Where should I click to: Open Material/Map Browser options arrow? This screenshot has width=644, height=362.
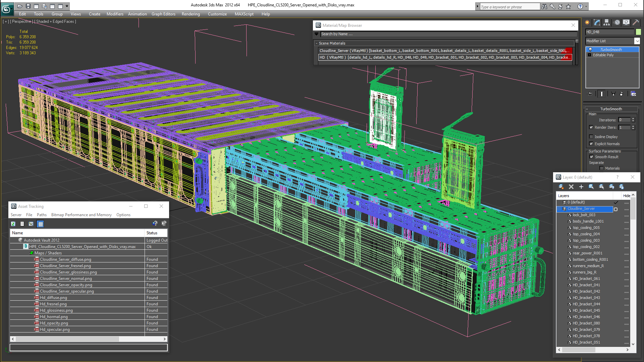coord(316,34)
